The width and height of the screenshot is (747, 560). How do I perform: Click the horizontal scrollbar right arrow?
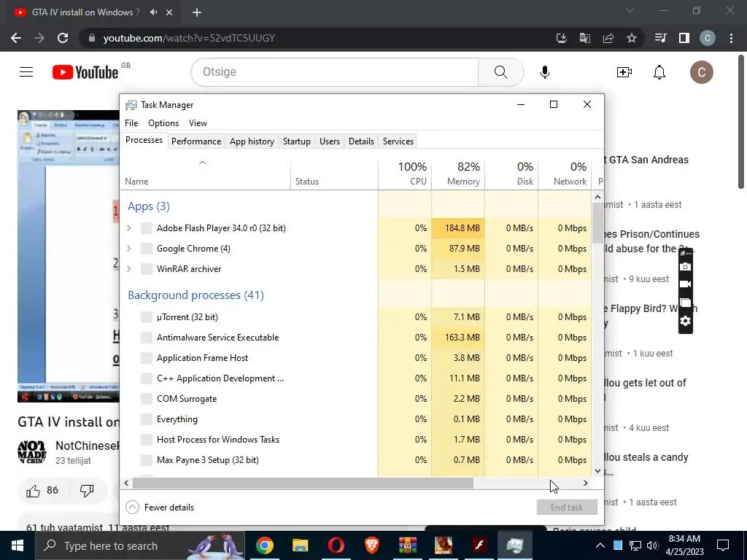[x=586, y=483]
